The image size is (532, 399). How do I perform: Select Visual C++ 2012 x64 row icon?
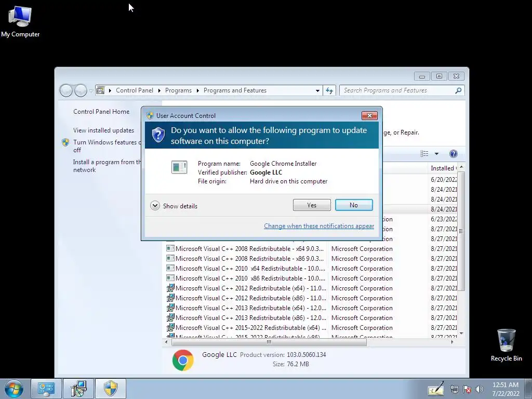pos(170,288)
